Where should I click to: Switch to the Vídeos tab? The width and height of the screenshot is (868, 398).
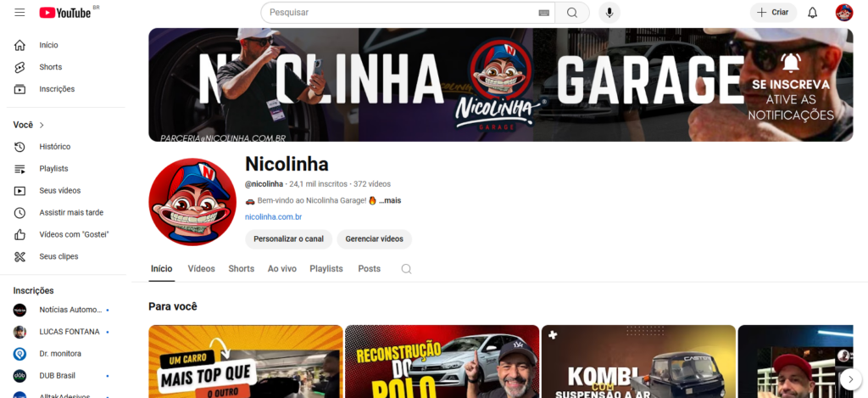[202, 269]
